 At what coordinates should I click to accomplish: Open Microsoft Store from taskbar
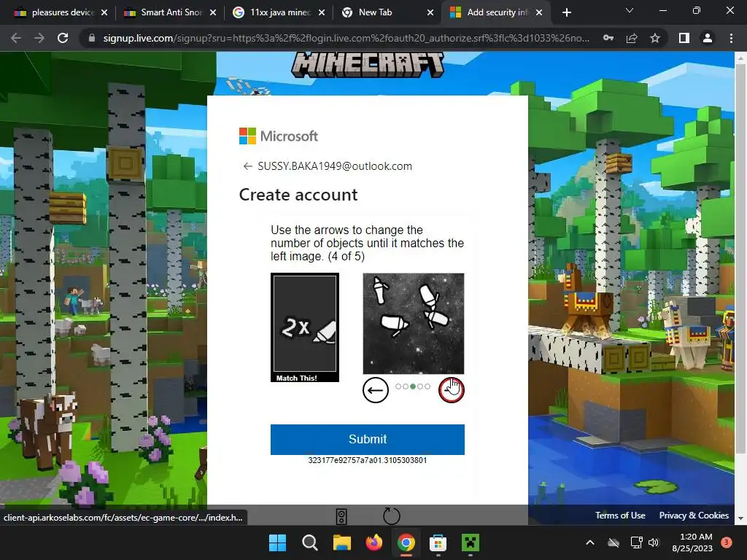[x=438, y=542]
